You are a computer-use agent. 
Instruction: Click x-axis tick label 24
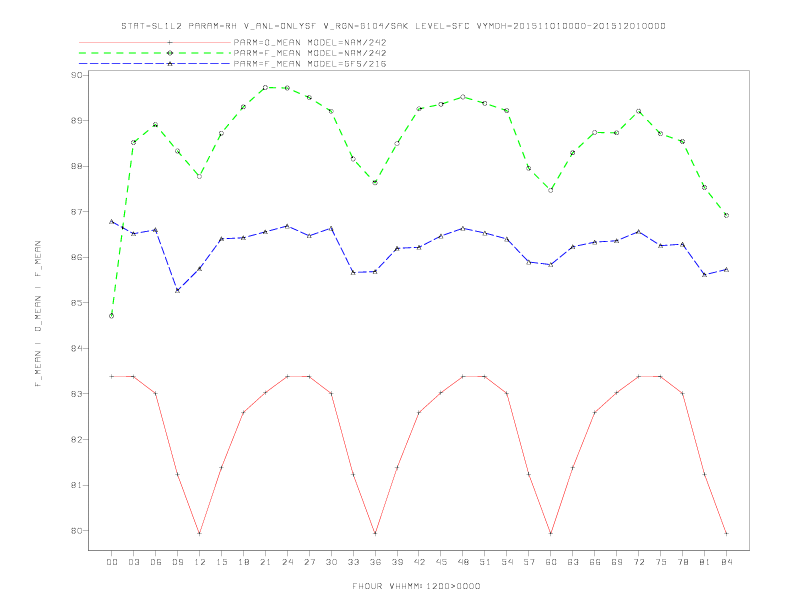coord(287,562)
